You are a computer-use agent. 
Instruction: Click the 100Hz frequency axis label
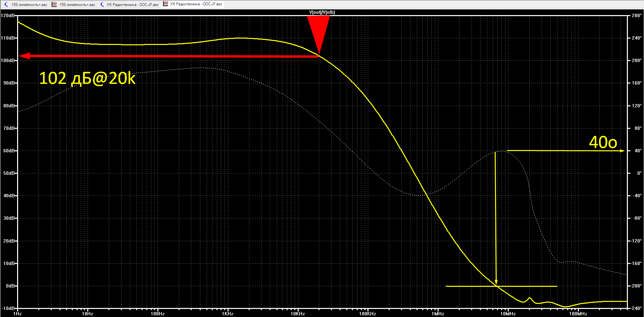tap(157, 314)
